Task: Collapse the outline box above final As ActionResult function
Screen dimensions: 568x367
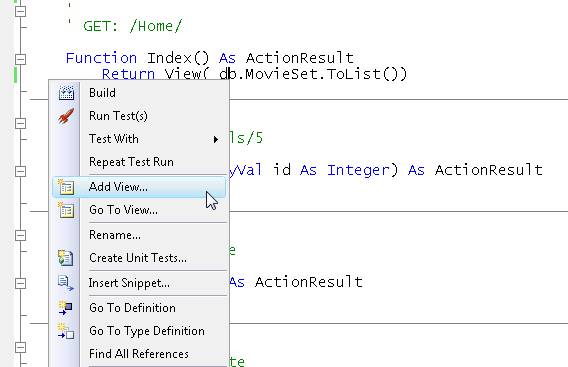Action: click(x=21, y=235)
